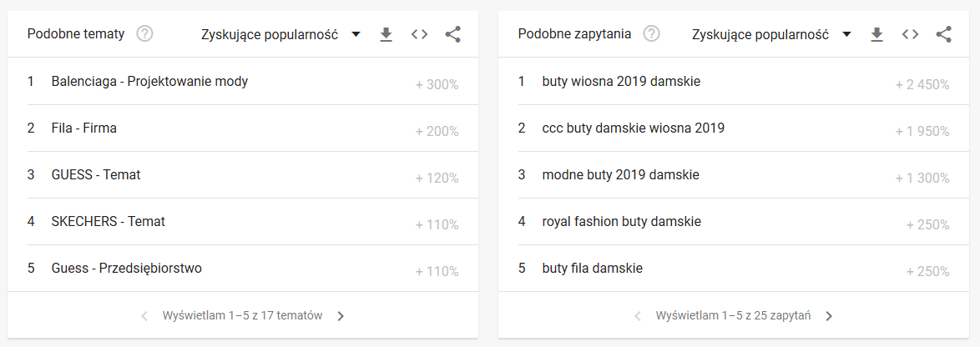Select query buty fila damskie

tap(735, 269)
